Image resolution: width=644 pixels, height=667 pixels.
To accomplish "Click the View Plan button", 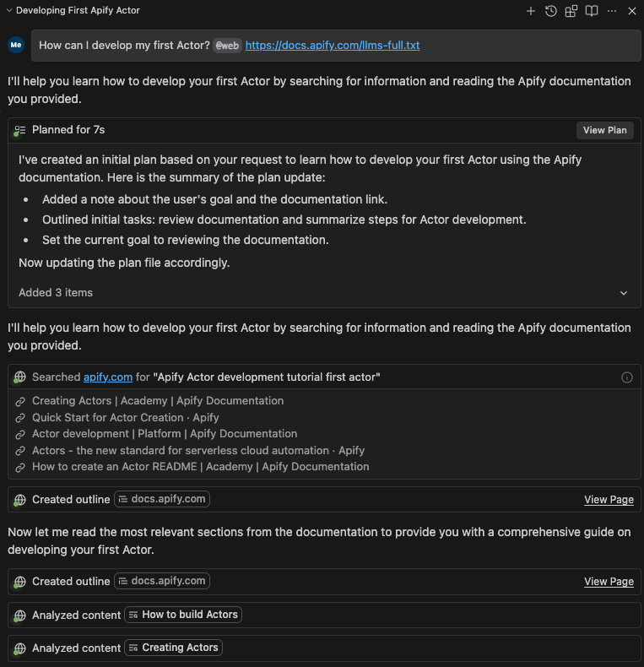I will coord(604,130).
